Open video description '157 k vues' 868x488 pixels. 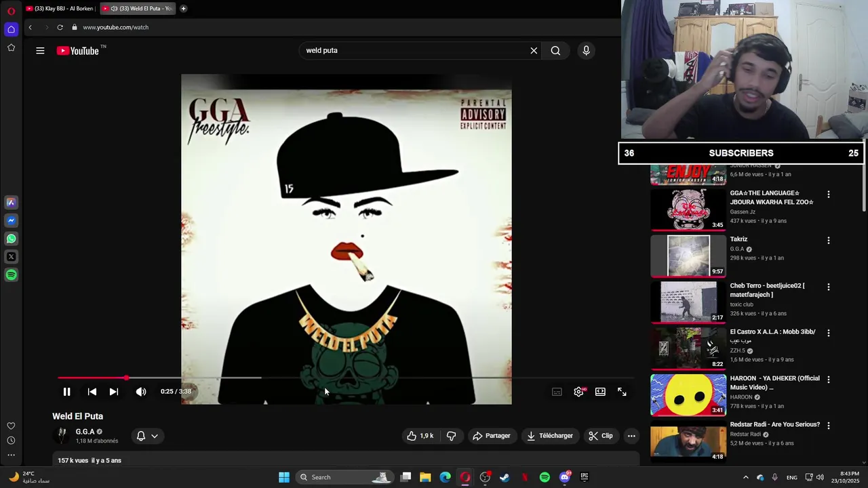tap(89, 460)
